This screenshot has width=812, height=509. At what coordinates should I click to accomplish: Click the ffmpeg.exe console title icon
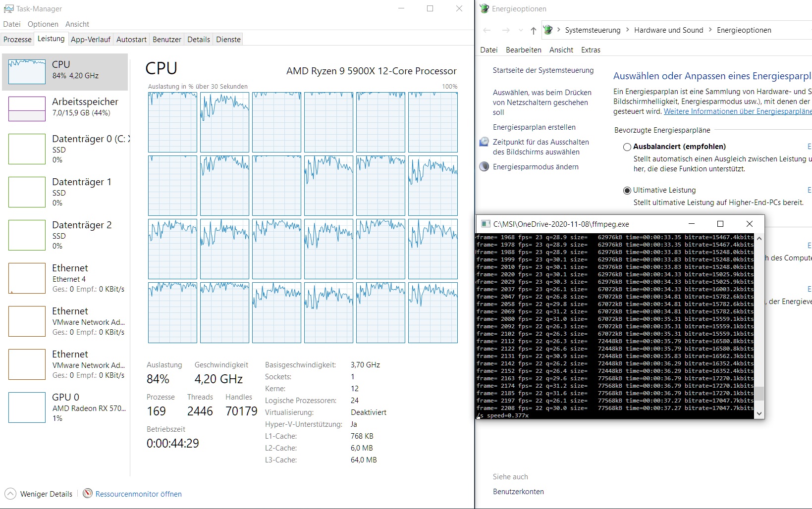(x=486, y=224)
